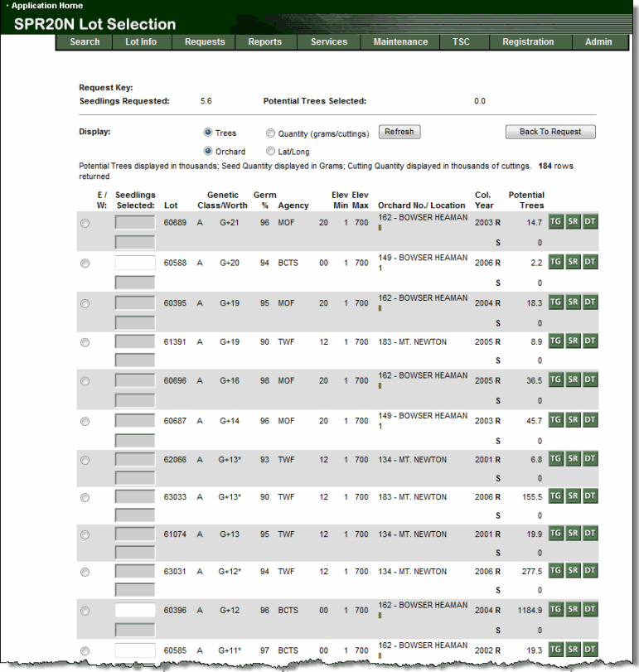
Task: Select the radio button for lot 60689
Action: [x=85, y=223]
